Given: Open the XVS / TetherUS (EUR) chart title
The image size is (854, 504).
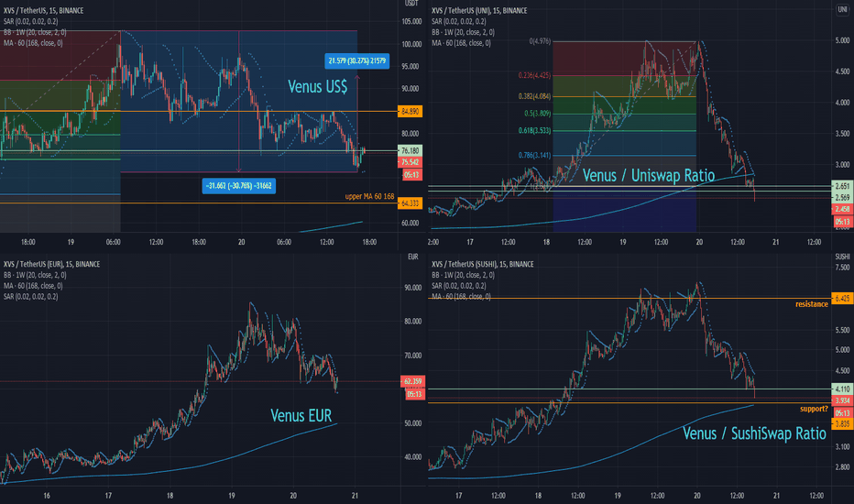Looking at the screenshot, I should pos(51,264).
